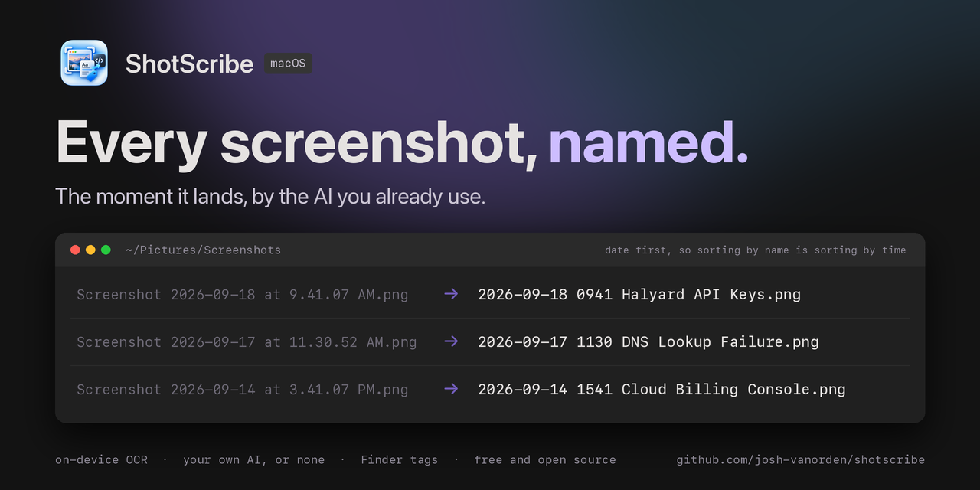Select '2026-09-14 1541 Cloud Billing Console.png'
This screenshot has width=980, height=490.
661,389
